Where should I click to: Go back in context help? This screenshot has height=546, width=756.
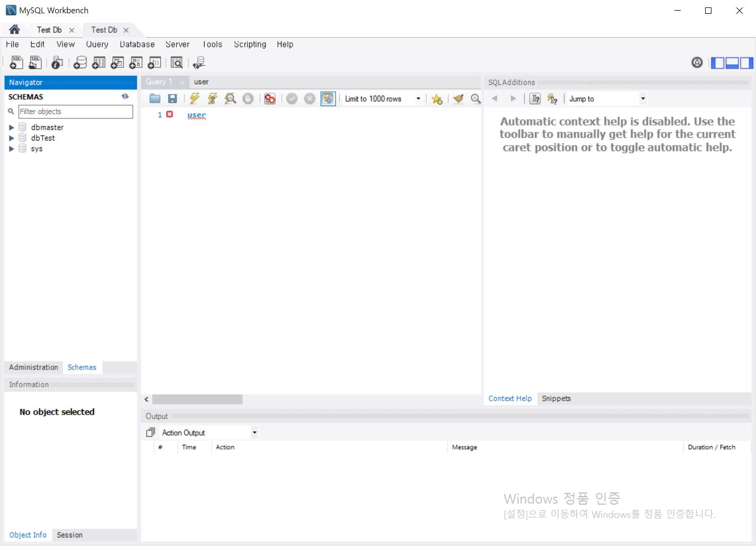point(495,99)
